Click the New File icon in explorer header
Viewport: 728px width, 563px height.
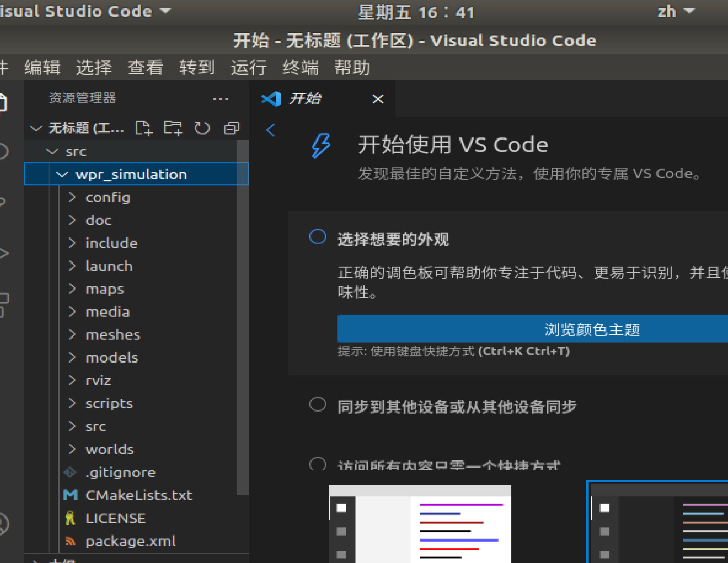click(144, 128)
